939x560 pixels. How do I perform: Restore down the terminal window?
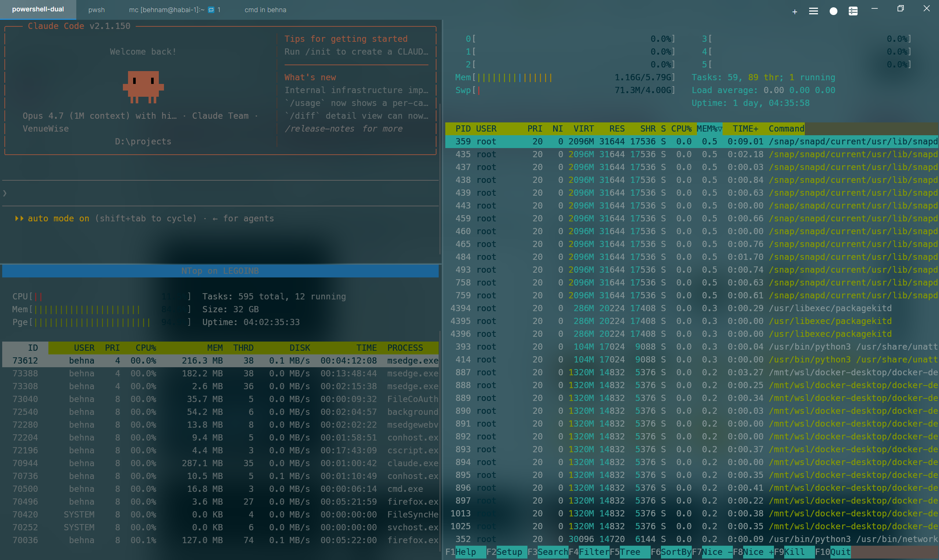tap(900, 8)
